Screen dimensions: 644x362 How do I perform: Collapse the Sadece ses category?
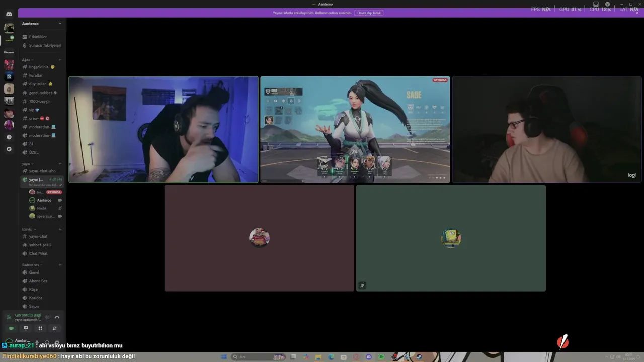(32, 265)
